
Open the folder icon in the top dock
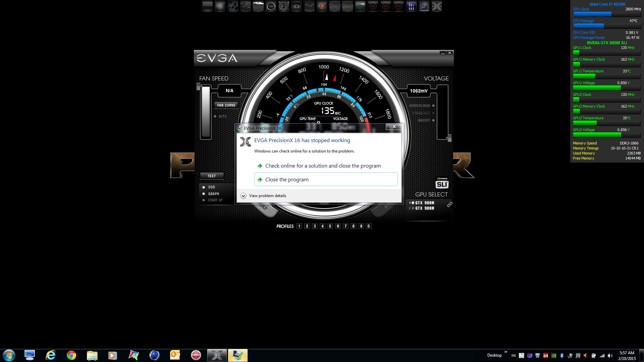click(258, 6)
